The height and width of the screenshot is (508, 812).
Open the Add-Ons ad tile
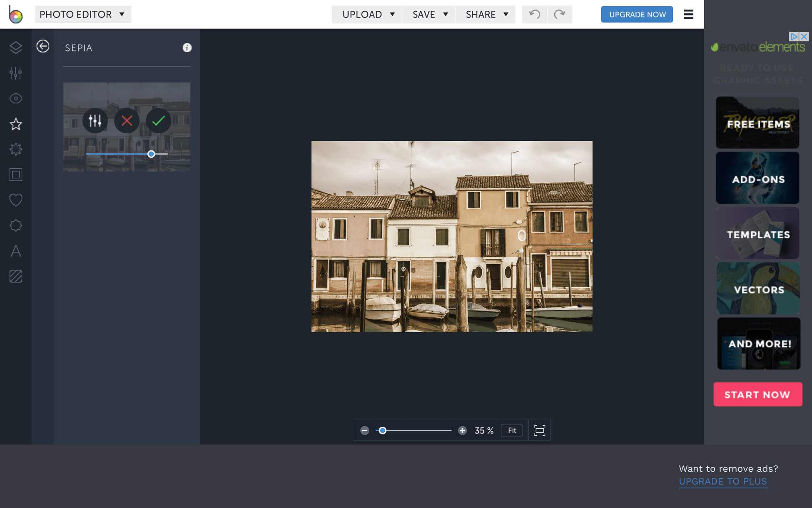pyautogui.click(x=757, y=178)
